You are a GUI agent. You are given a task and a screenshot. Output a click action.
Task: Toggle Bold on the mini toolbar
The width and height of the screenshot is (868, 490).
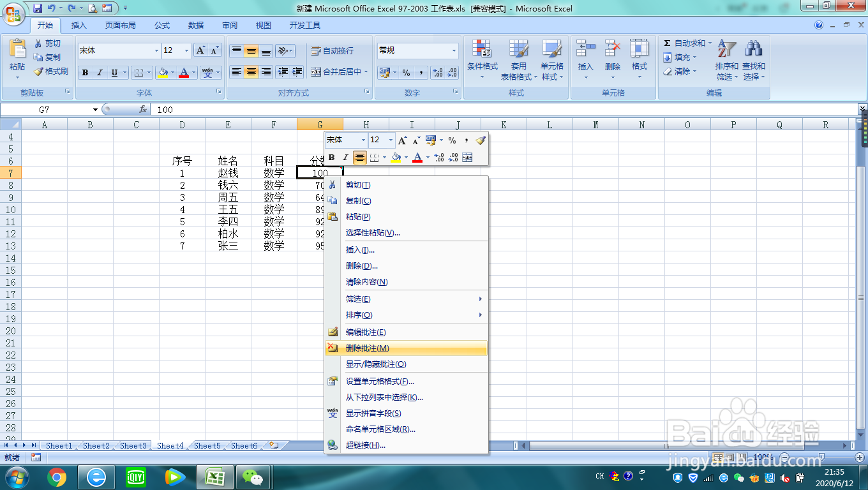click(331, 158)
